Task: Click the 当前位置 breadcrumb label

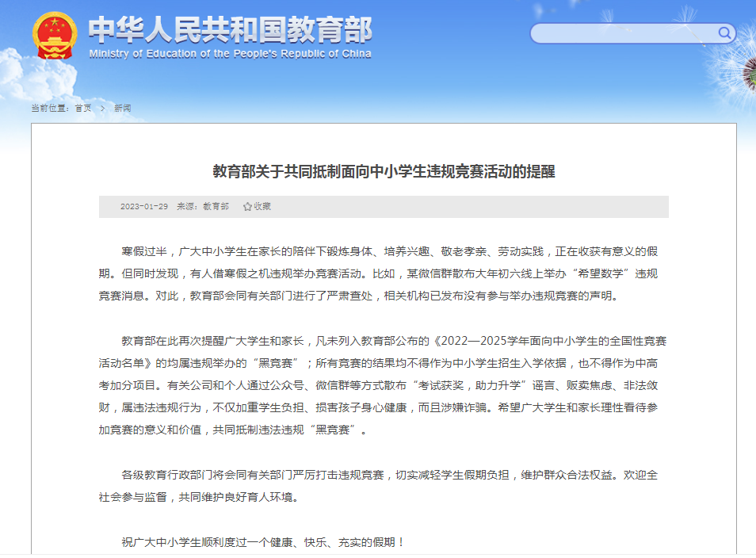Action: click(x=51, y=108)
